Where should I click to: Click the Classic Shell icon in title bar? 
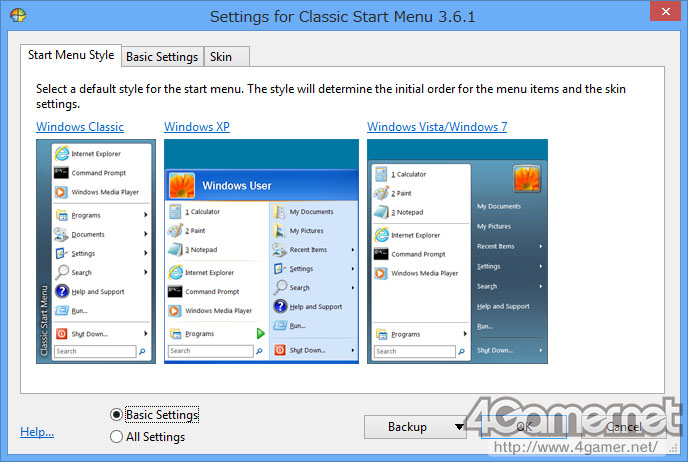click(18, 15)
